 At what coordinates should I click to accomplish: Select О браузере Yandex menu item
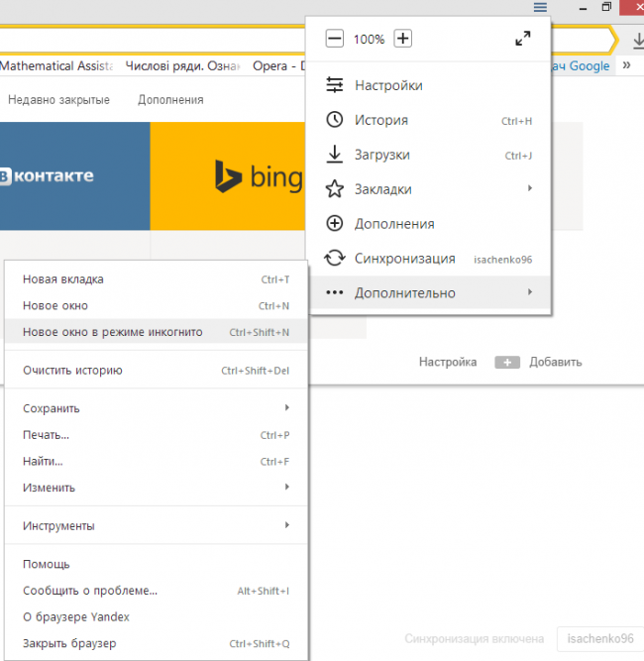click(156, 616)
